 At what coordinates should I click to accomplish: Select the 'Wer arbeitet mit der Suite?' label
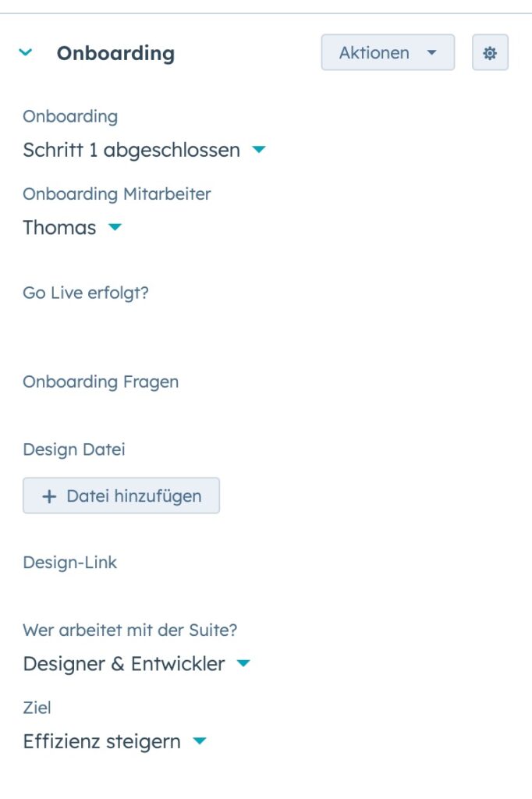click(129, 630)
